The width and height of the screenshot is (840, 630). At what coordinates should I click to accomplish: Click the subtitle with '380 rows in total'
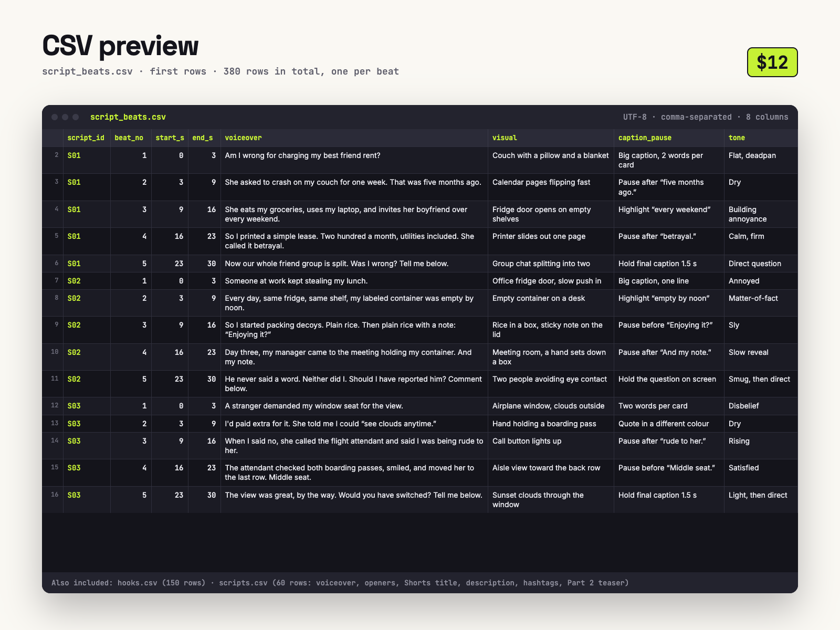coord(220,71)
